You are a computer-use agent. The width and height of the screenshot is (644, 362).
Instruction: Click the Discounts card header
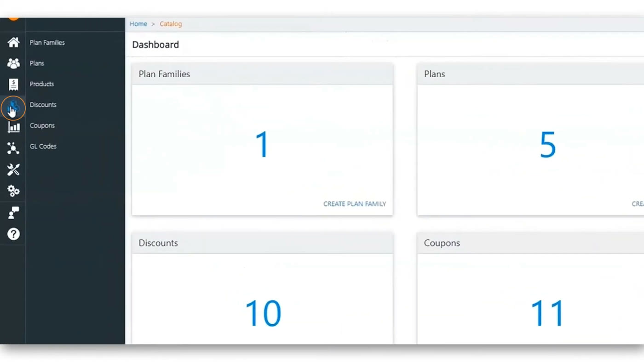click(x=262, y=243)
